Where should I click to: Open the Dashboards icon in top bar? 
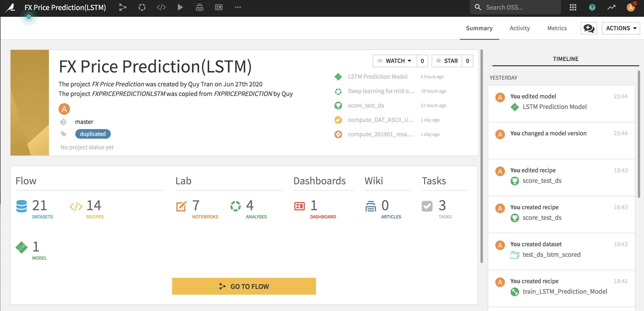coord(218,7)
